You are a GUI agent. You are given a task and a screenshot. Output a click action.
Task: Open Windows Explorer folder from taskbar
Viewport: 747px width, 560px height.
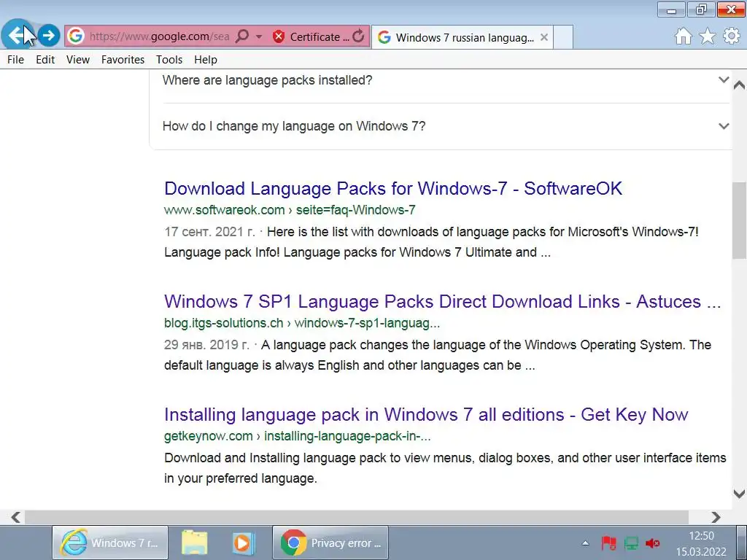coord(195,542)
